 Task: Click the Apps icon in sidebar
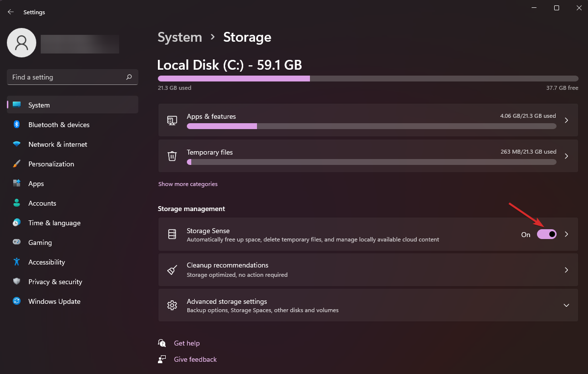pos(17,183)
